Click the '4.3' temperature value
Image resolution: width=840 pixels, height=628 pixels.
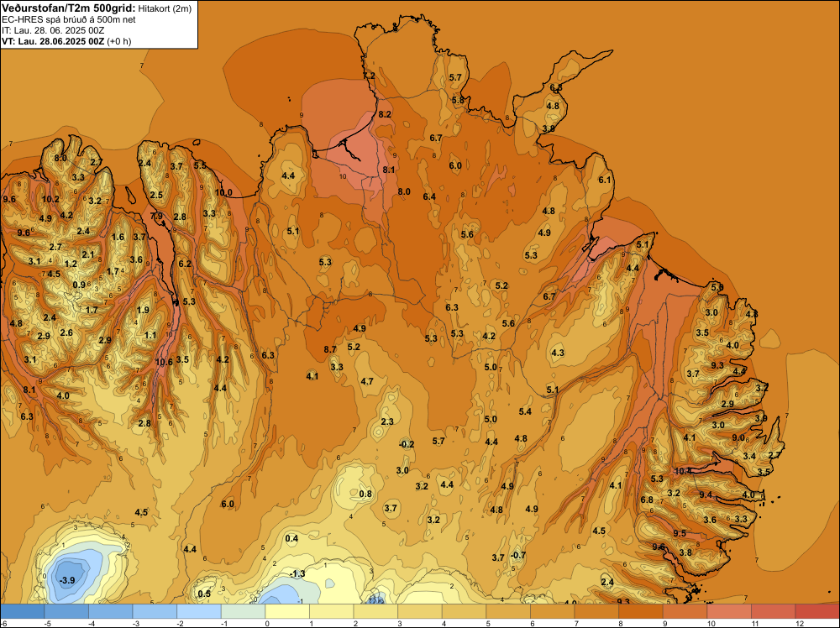pos(558,353)
